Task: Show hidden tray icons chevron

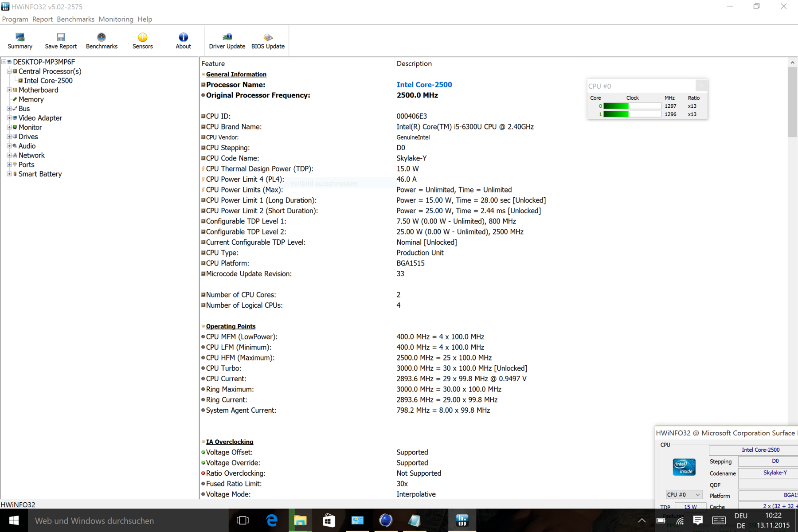Action: (642, 520)
